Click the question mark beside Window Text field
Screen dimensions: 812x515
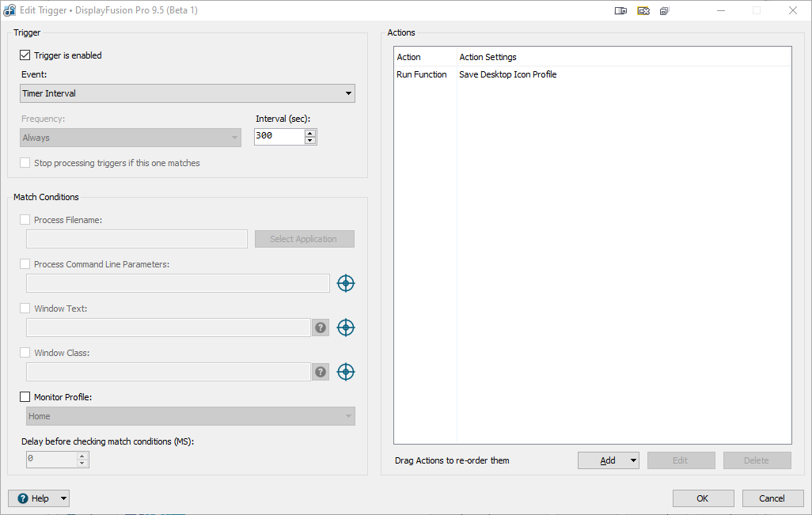(x=321, y=328)
